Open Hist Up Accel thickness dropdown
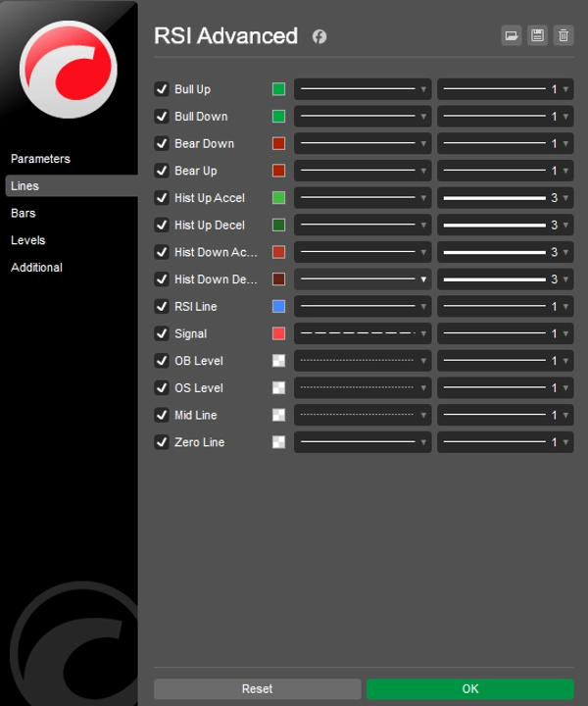 [506, 198]
